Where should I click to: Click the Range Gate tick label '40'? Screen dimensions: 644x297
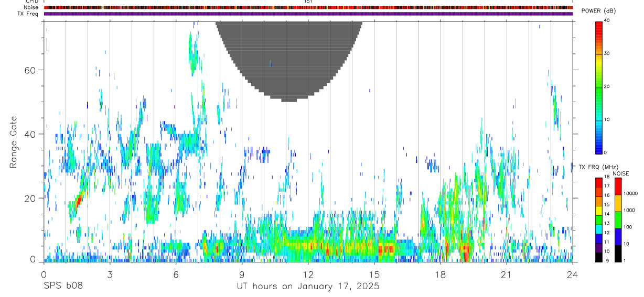coord(31,134)
